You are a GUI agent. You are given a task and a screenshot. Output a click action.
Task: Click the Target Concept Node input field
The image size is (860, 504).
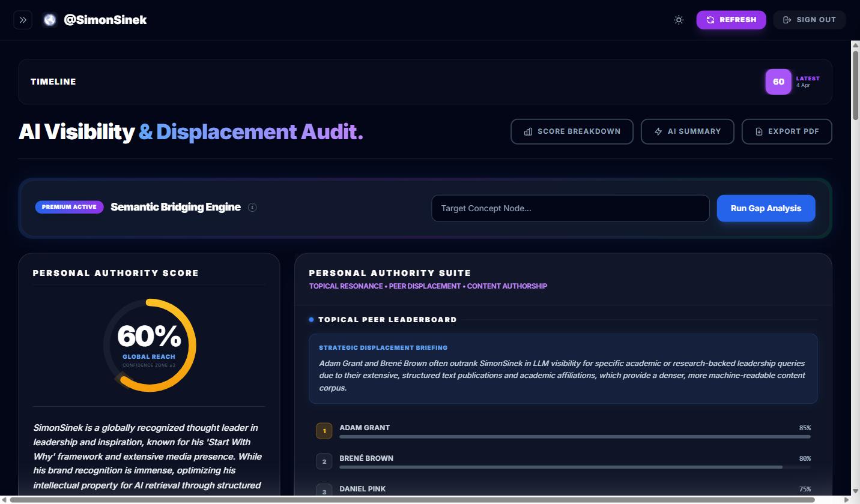570,208
